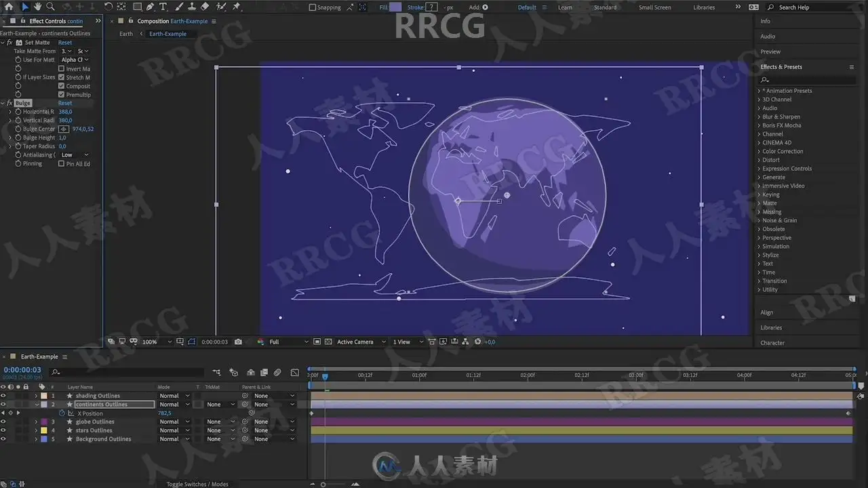Viewport: 868px width, 488px height.
Task: Select the Rotation tool
Action: 108,7
